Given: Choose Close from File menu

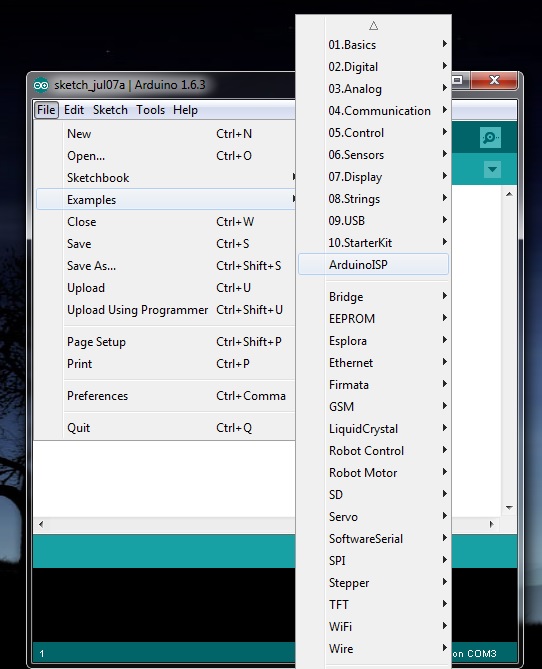Looking at the screenshot, I should (x=166, y=222).
